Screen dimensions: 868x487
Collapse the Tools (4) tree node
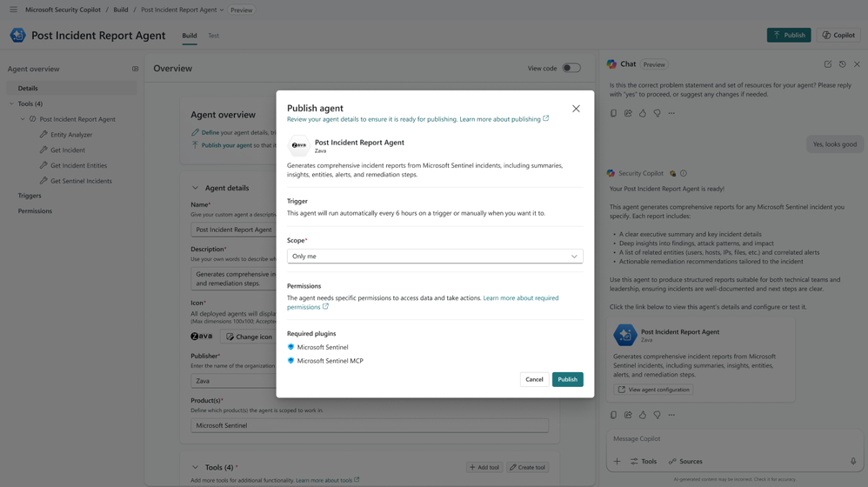coord(11,103)
